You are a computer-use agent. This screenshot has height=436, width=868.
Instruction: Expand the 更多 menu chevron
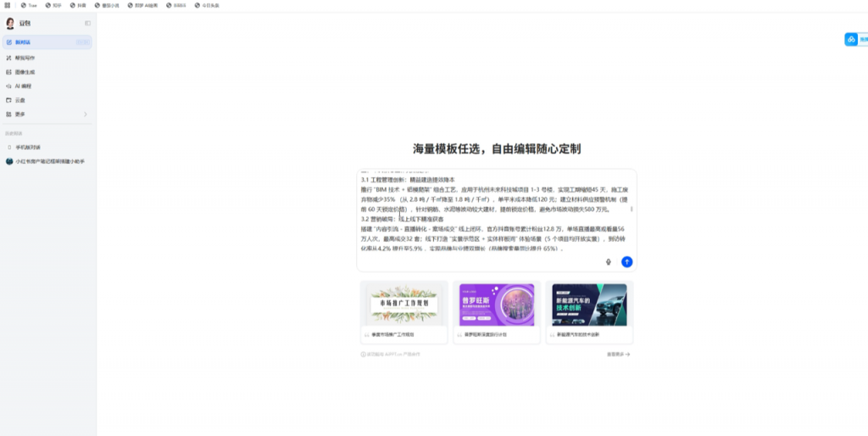[86, 115]
